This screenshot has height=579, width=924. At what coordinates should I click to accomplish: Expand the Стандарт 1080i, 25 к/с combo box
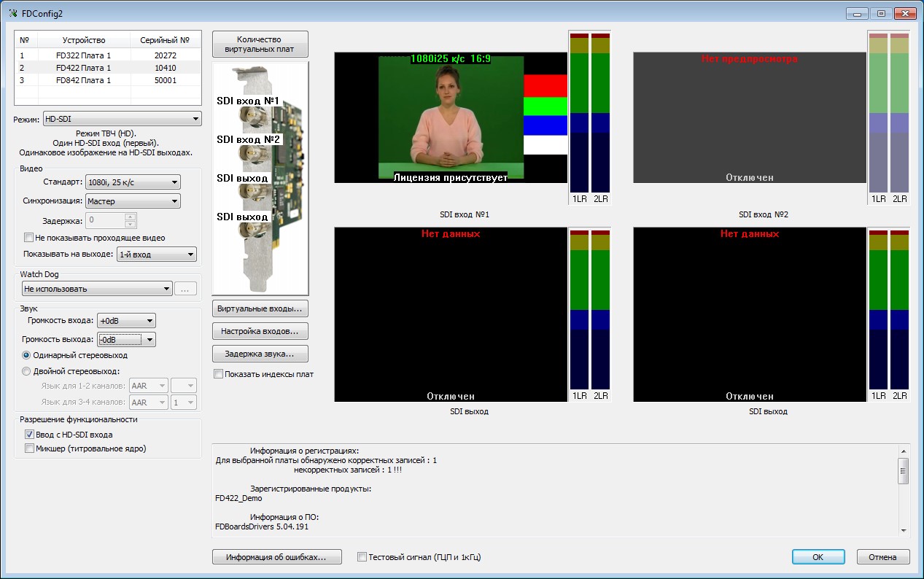pos(133,182)
